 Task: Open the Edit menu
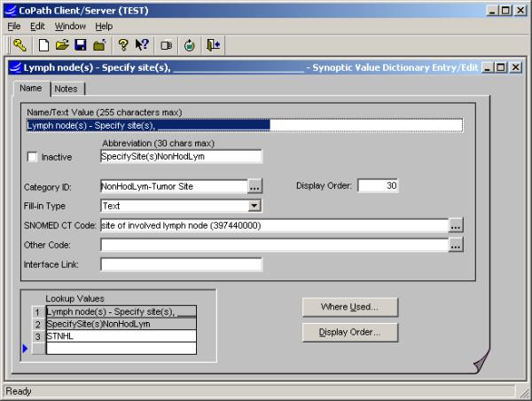tap(37, 27)
